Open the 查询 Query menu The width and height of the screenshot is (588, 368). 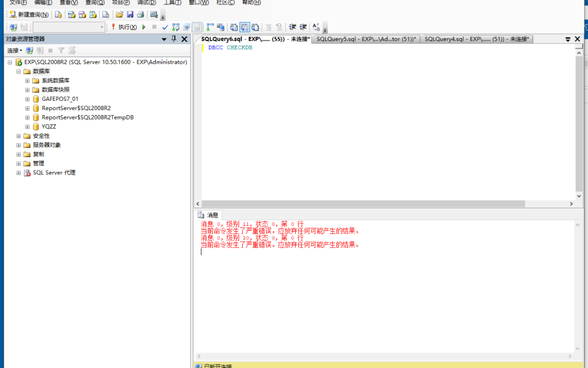(95, 3)
